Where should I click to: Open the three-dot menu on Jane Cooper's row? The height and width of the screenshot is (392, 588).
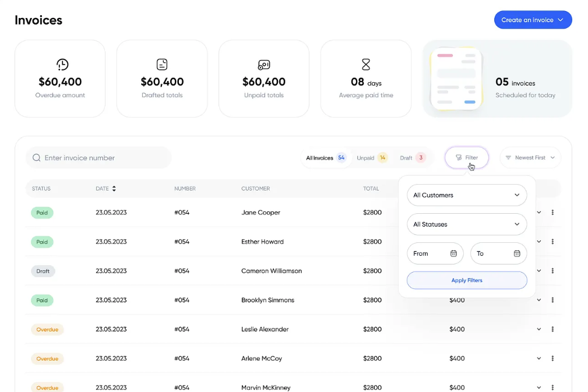coord(552,212)
